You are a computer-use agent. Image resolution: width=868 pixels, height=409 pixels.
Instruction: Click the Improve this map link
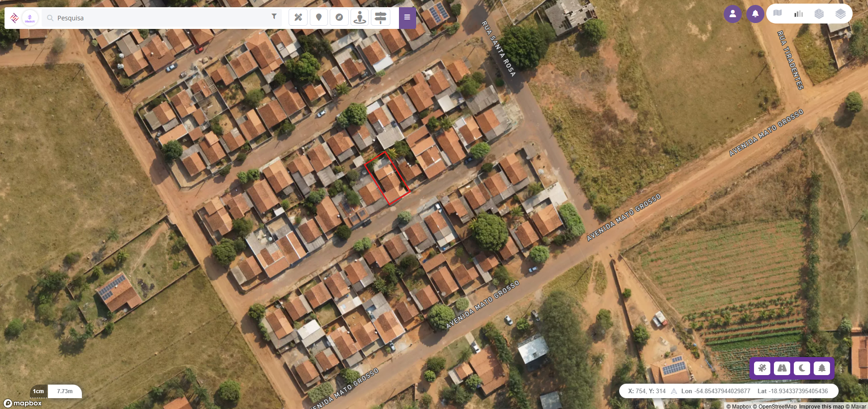[821, 406]
